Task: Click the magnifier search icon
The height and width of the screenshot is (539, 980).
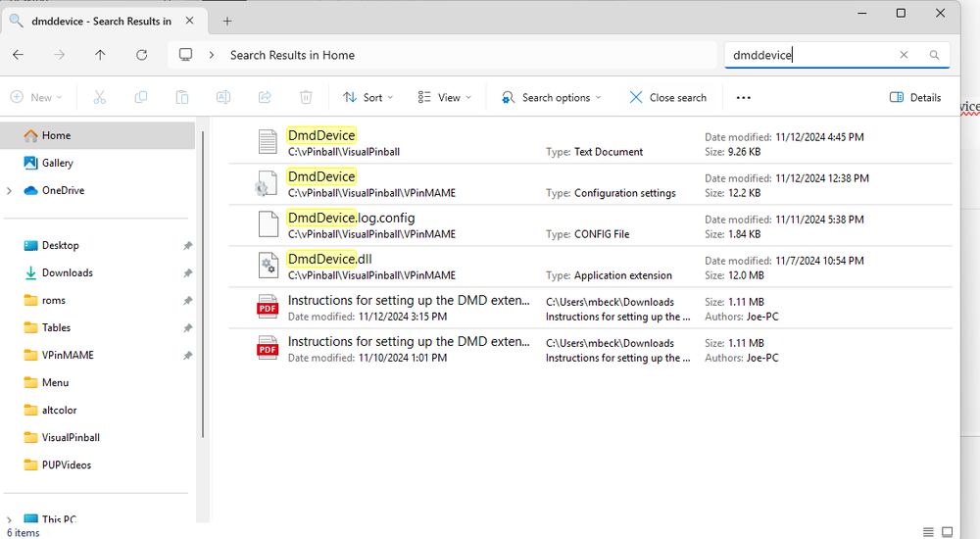Action: point(934,55)
